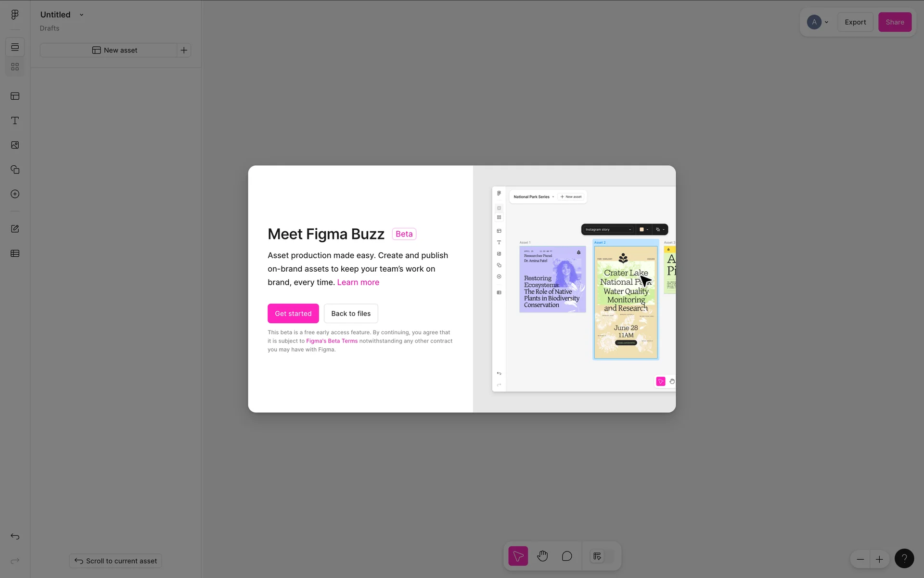Open the Figma main menu logo
This screenshot has width=924, height=578.
[x=15, y=14]
